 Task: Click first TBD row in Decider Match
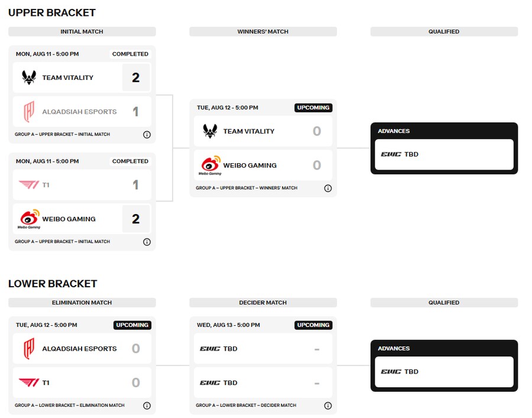pos(263,349)
